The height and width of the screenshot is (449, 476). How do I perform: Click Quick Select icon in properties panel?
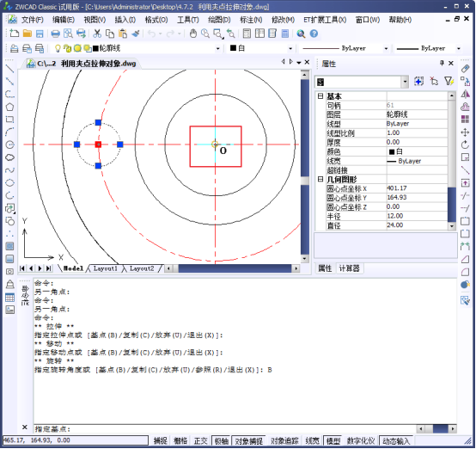pos(449,81)
